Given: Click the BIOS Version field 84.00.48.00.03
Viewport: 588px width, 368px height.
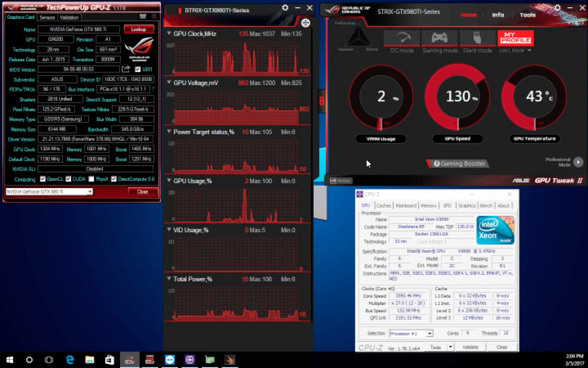Looking at the screenshot, I should click(79, 69).
